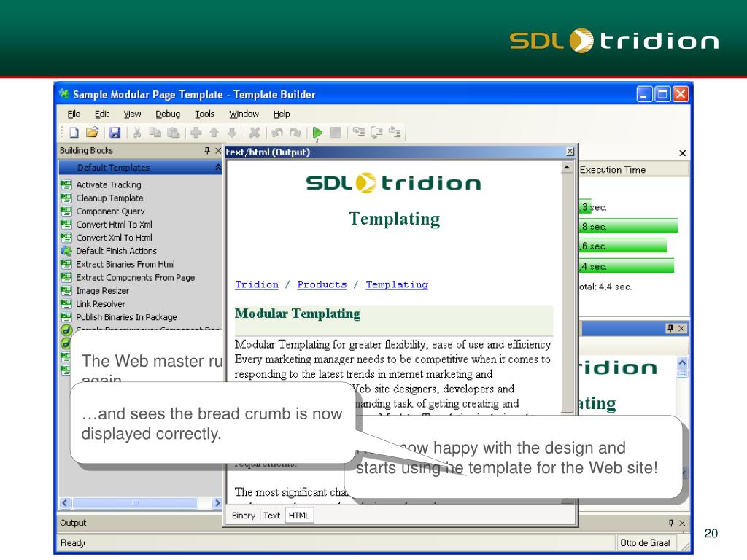This screenshot has width=747, height=560.
Task: Click the 8 sec execution time bar
Action: [x=628, y=226]
